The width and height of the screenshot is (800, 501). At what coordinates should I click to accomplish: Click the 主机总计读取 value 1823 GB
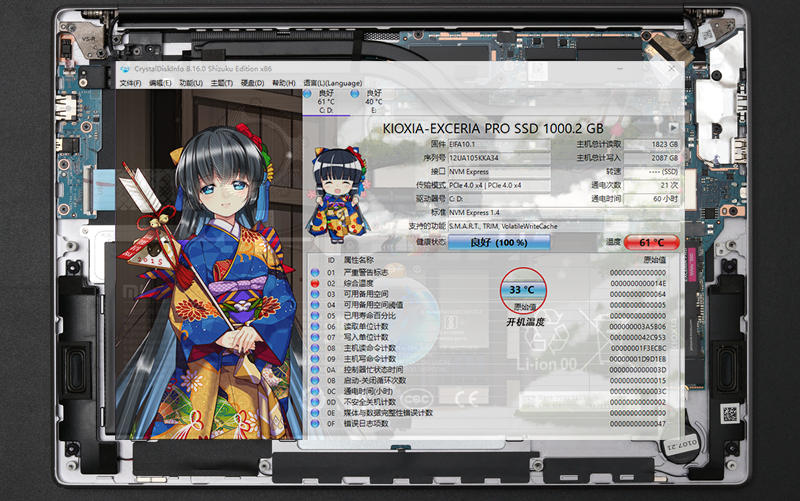[x=652, y=144]
